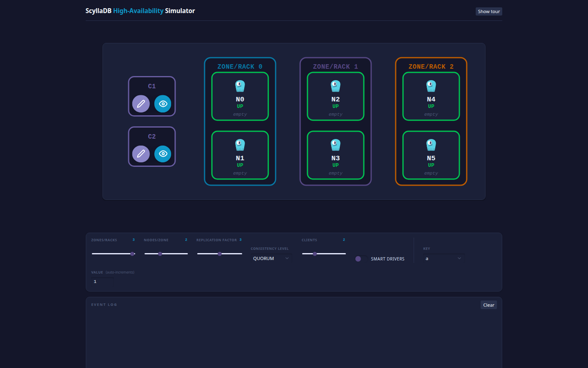Click the 'EVENT LOG' heading
Image resolution: width=588 pixels, height=368 pixels.
click(104, 305)
